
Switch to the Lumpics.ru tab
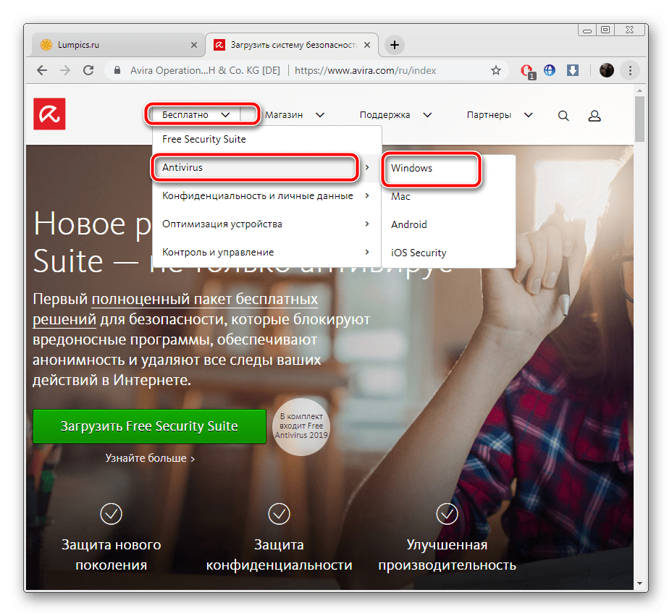[109, 45]
